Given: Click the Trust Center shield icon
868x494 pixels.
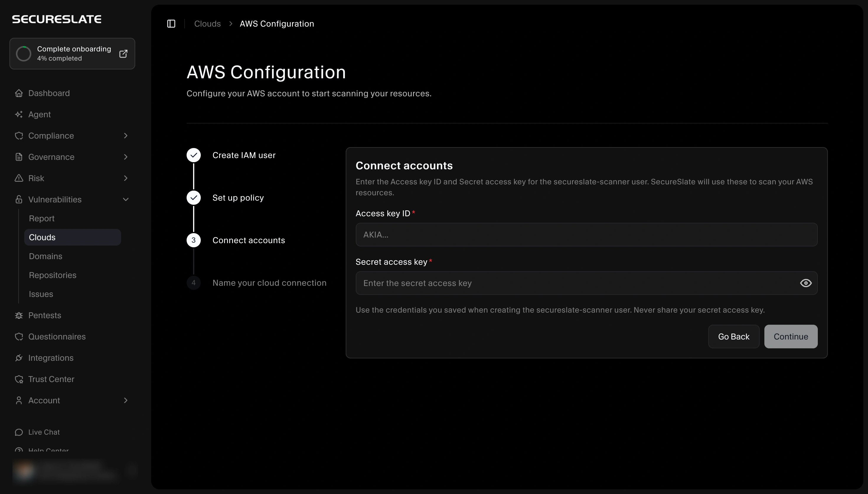Looking at the screenshot, I should pyautogui.click(x=19, y=379).
